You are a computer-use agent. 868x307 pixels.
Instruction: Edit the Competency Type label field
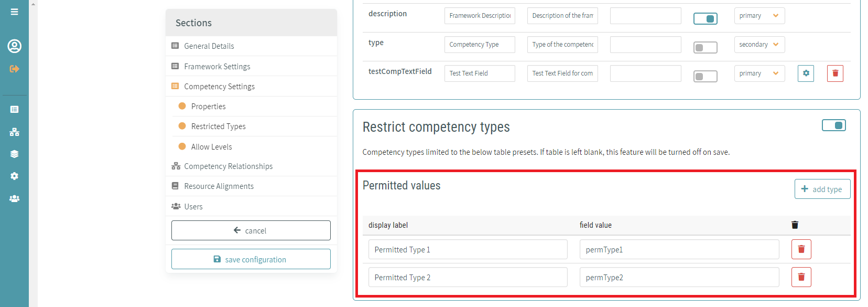pos(480,45)
